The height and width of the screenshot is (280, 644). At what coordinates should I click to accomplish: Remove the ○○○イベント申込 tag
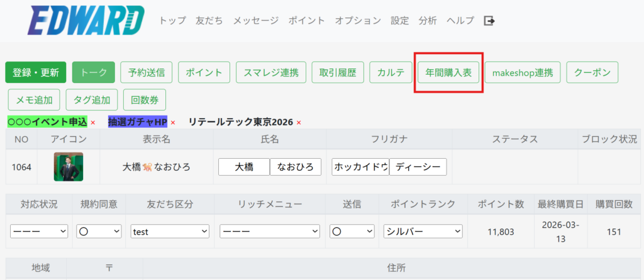pos(93,122)
